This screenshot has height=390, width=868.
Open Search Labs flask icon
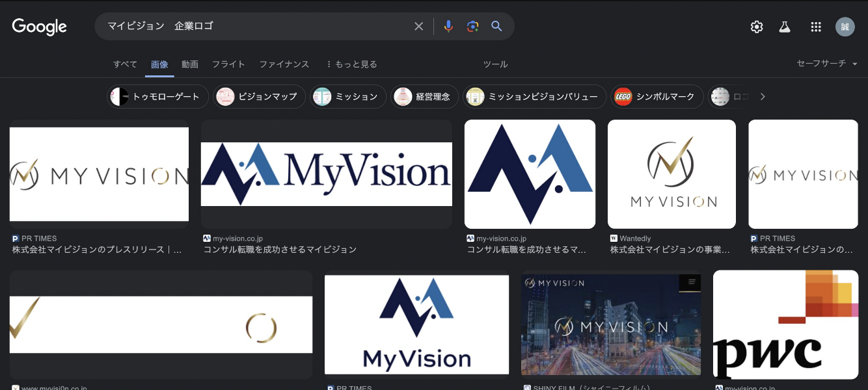coord(785,27)
